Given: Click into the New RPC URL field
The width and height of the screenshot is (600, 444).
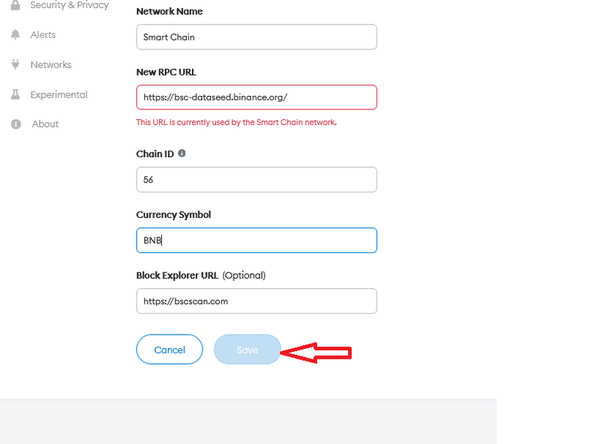Looking at the screenshot, I should [x=256, y=97].
